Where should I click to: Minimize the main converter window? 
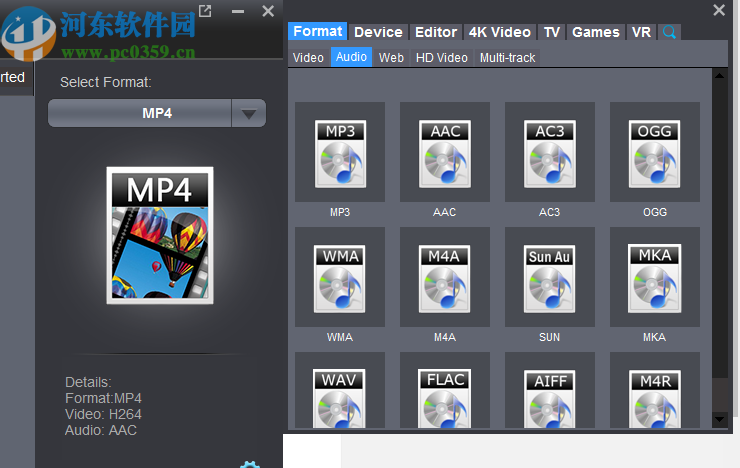point(238,11)
